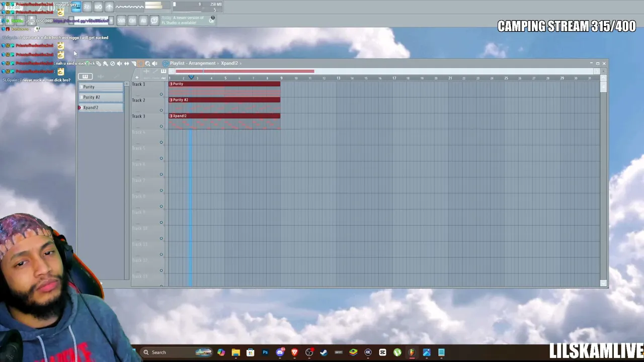Toggle the Alt modifier button
The height and width of the screenshot is (362, 644).
coord(143,20)
